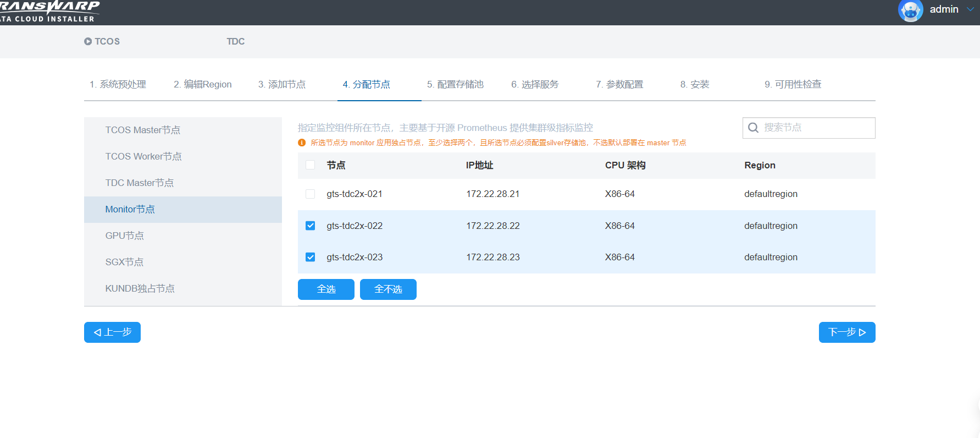Go to step 6 选择服务
This screenshot has width=980, height=438.
[x=535, y=84]
